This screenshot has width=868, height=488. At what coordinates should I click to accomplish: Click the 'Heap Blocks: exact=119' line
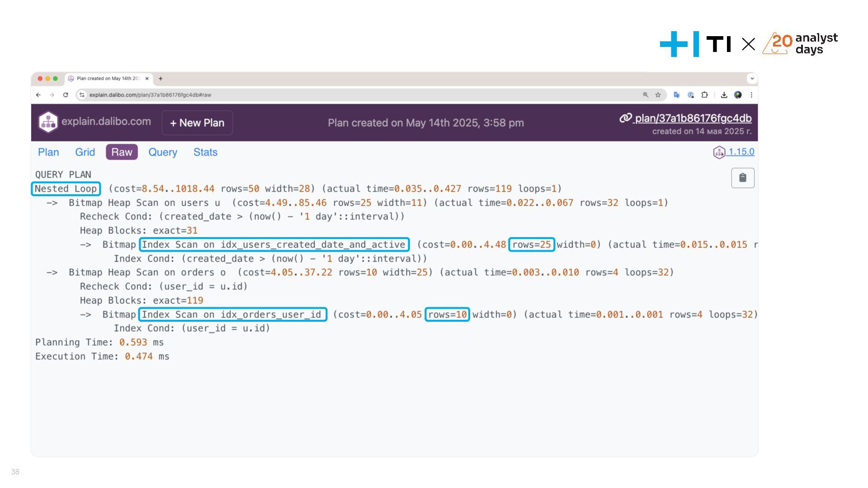(142, 300)
